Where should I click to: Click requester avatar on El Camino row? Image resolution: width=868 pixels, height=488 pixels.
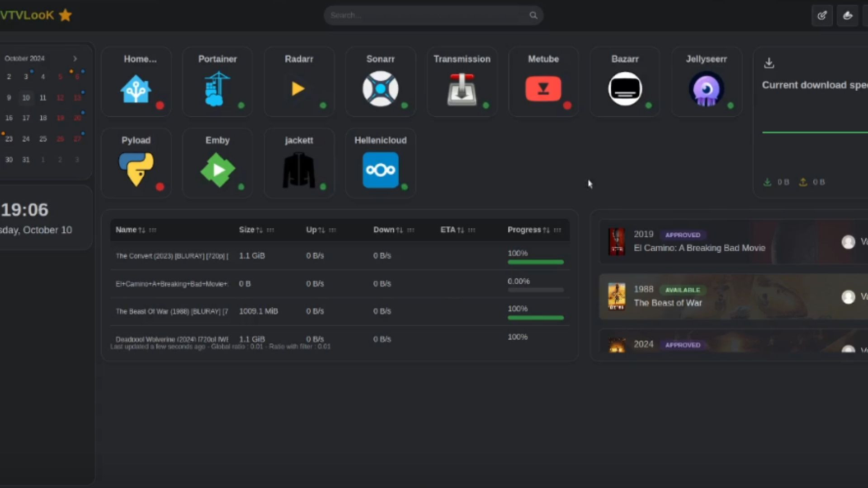coord(848,242)
